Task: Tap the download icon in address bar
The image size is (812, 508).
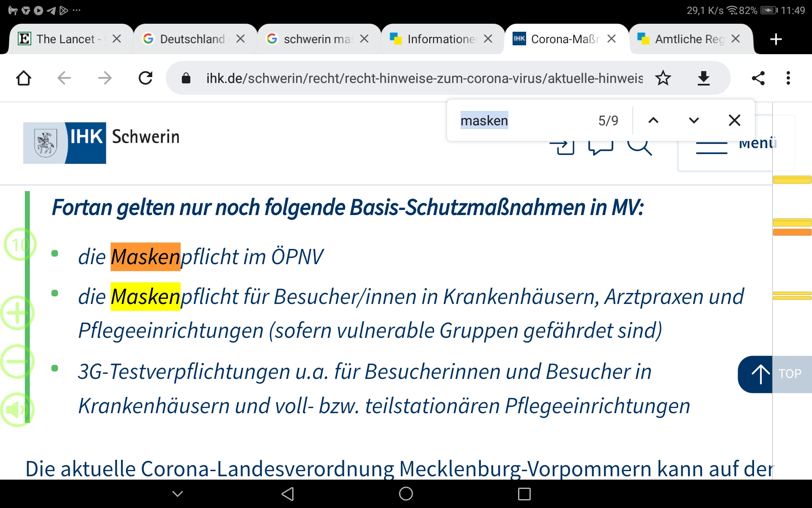Action: click(x=703, y=78)
